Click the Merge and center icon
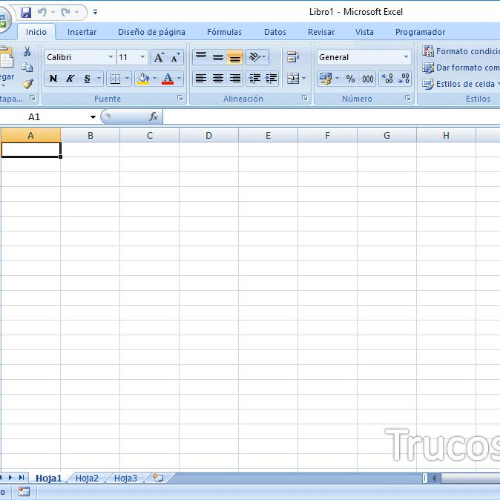The width and height of the screenshot is (500, 500). coord(293,79)
